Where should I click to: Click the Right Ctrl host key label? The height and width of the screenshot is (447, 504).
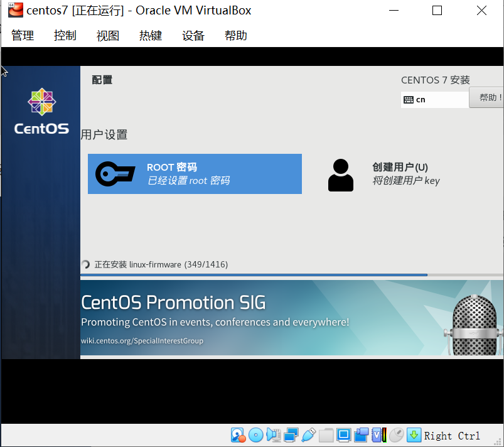(452, 436)
